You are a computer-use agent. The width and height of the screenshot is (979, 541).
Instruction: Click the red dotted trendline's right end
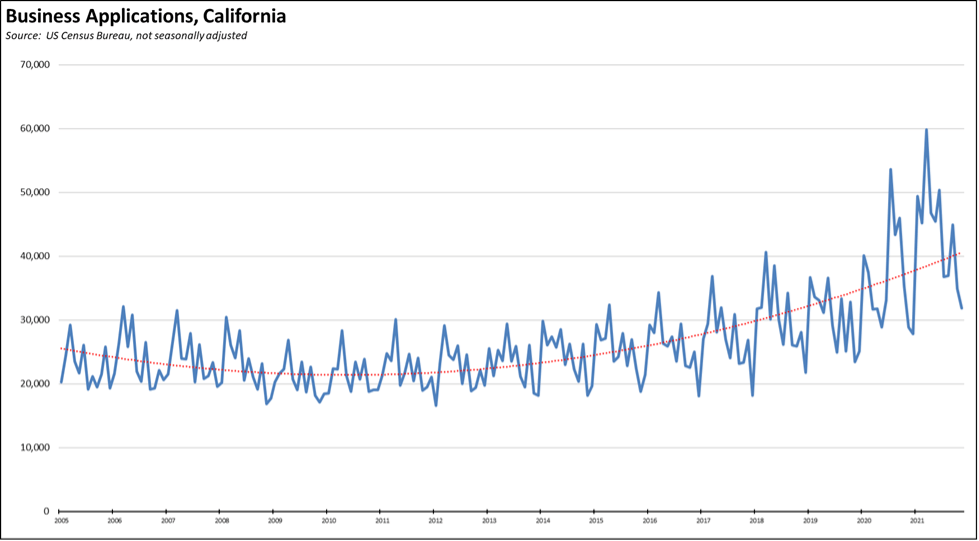click(x=961, y=253)
